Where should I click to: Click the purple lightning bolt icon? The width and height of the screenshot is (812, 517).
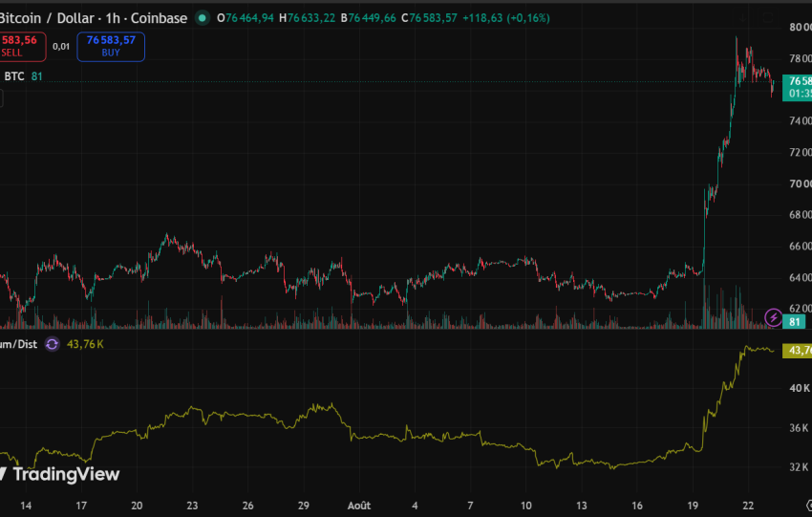[x=773, y=317]
